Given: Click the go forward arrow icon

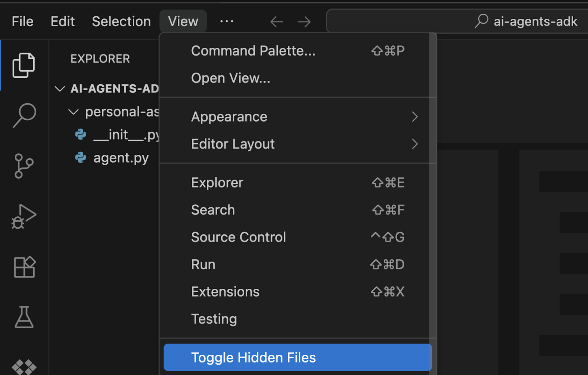Looking at the screenshot, I should point(304,22).
